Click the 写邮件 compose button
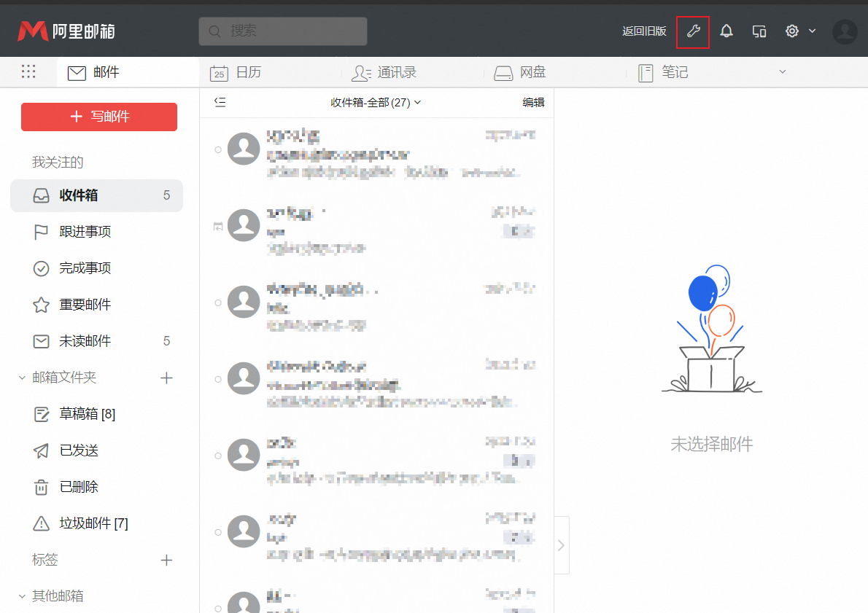The width and height of the screenshot is (868, 613). pos(98,117)
